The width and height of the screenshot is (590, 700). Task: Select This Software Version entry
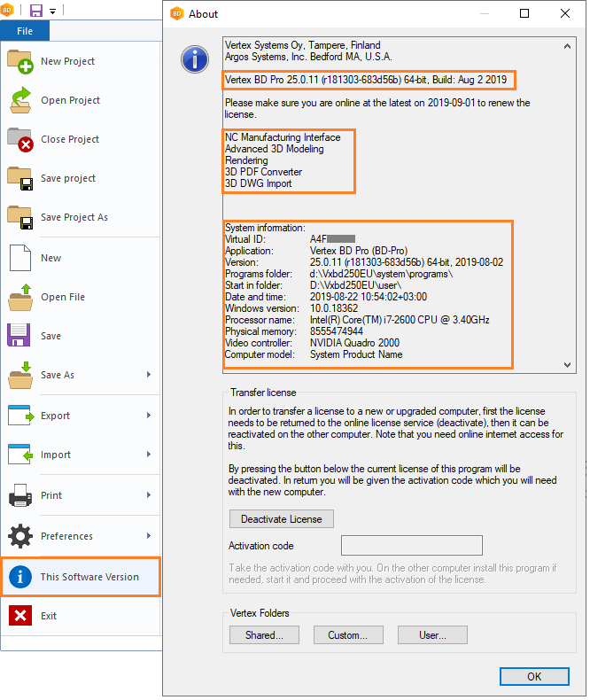[81, 577]
